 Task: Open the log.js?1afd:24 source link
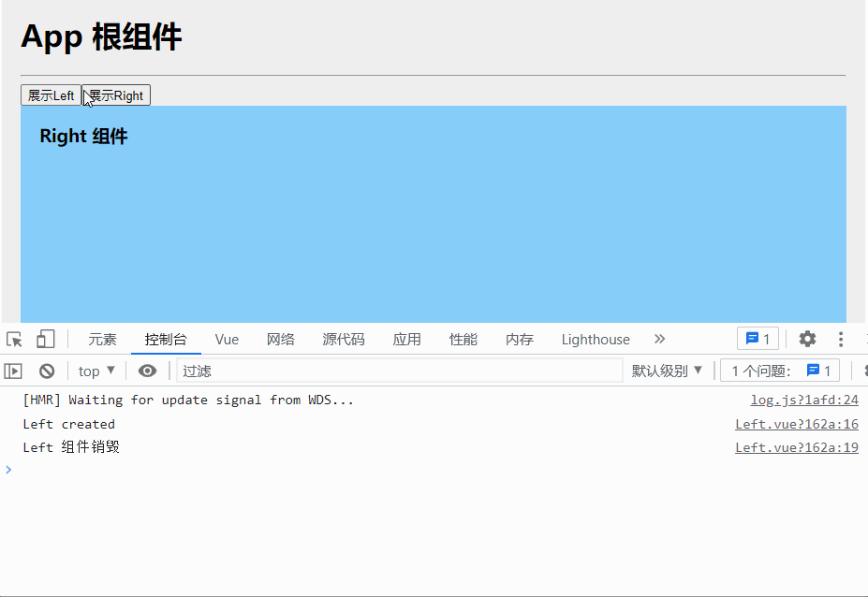point(804,400)
